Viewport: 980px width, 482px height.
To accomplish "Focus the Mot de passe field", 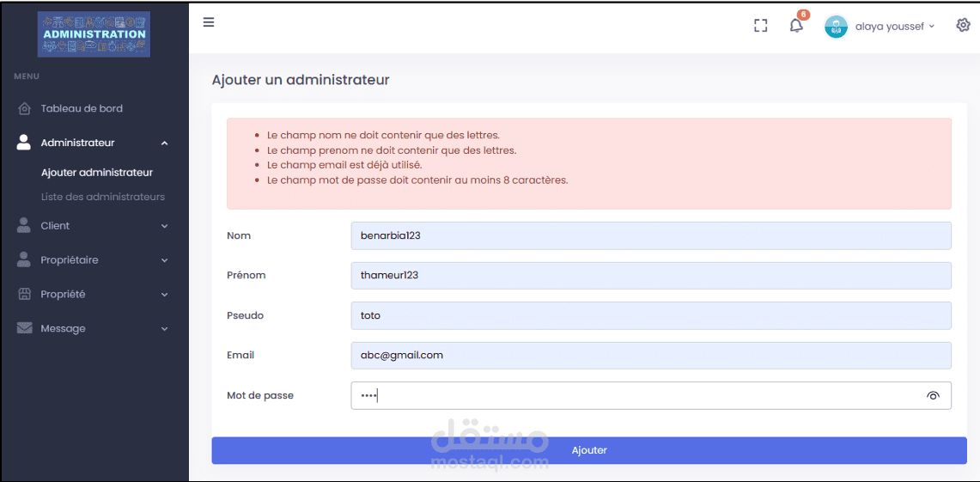I will pyautogui.click(x=651, y=396).
